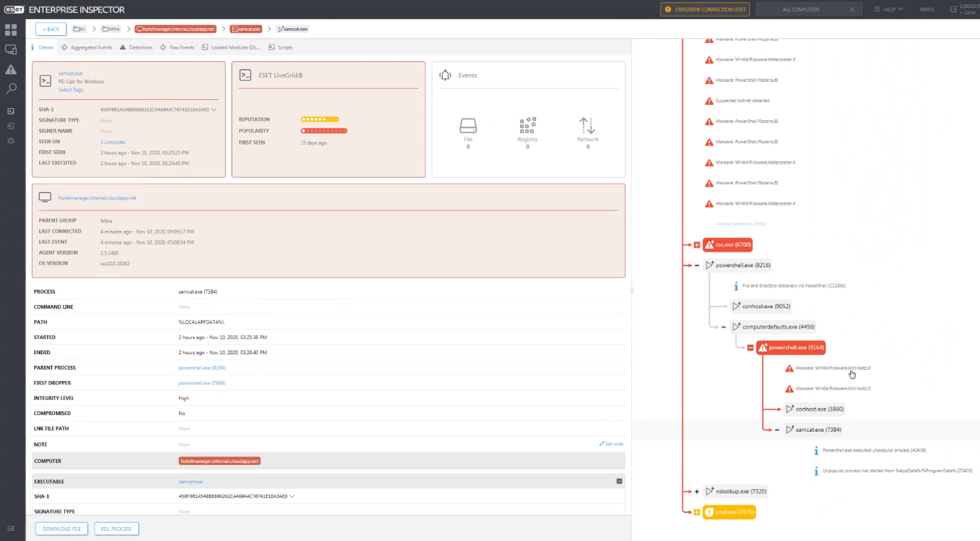Click info icon beside File and directory discovery
The height and width of the screenshot is (541, 980).
(736, 286)
